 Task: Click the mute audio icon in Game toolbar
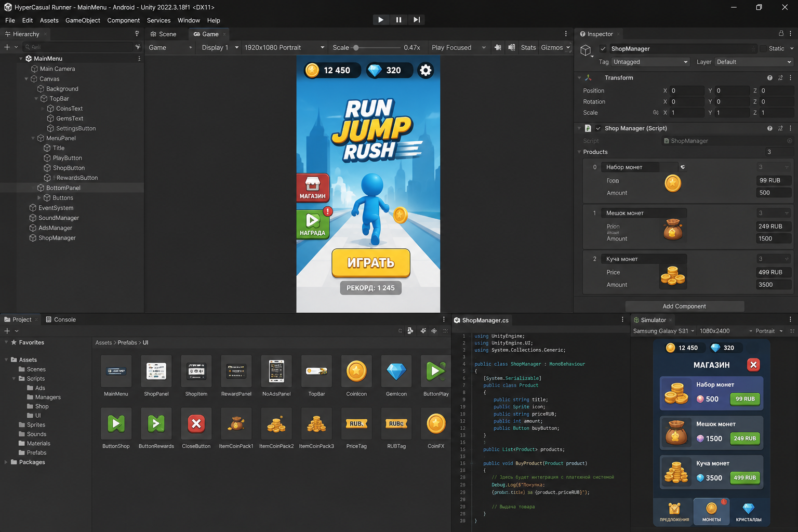click(498, 47)
